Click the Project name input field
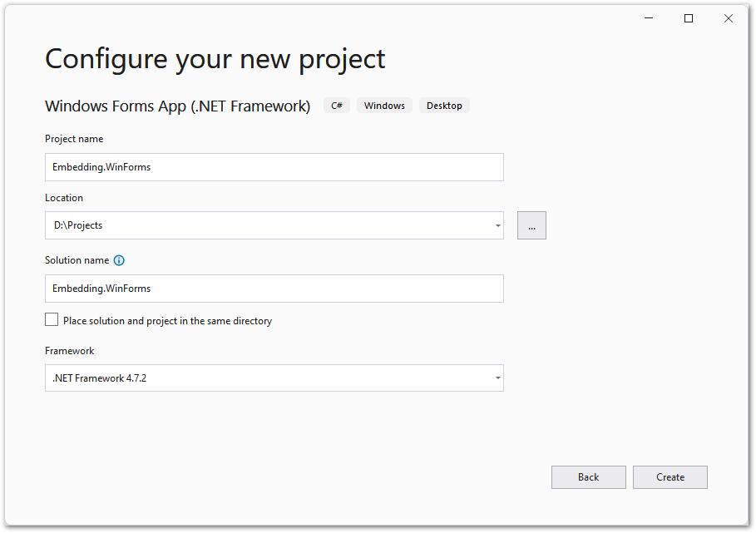 click(x=274, y=167)
